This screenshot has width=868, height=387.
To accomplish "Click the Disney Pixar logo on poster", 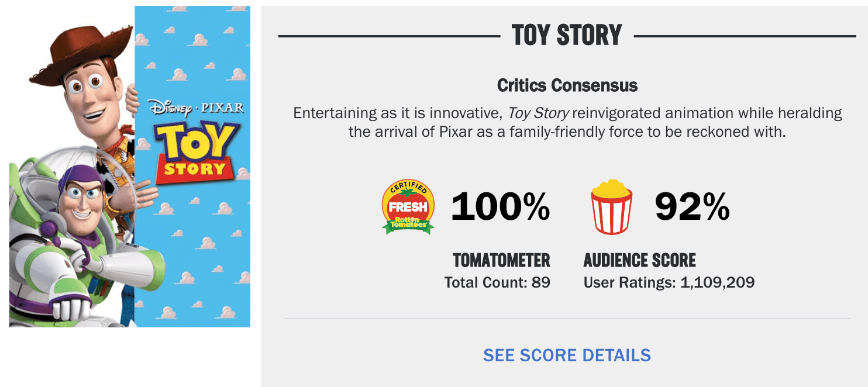I will coord(196,108).
